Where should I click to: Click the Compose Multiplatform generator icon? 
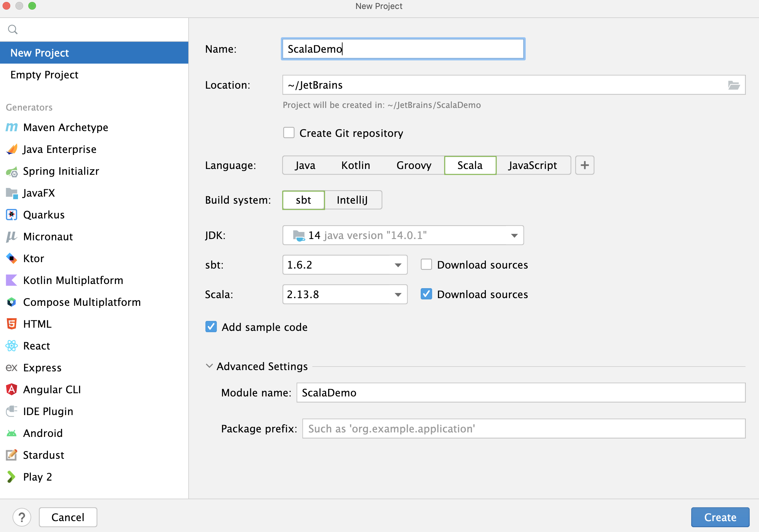coord(12,301)
